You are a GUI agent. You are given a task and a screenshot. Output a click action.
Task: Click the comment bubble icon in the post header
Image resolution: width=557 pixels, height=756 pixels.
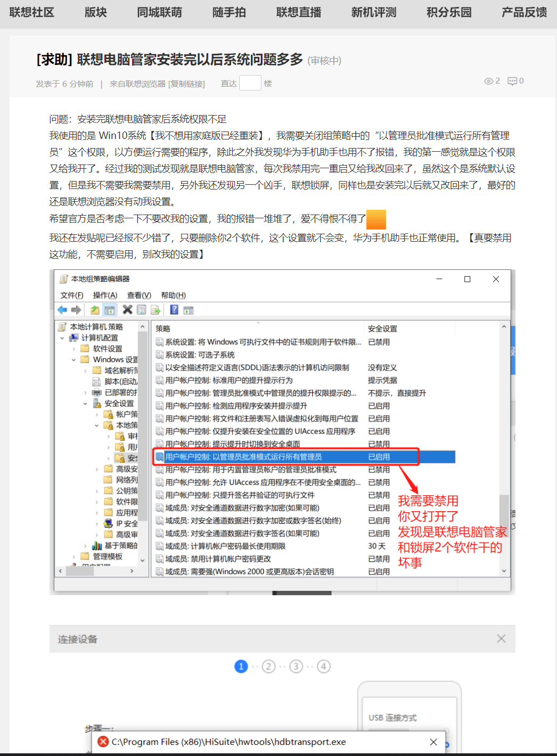pyautogui.click(x=512, y=81)
